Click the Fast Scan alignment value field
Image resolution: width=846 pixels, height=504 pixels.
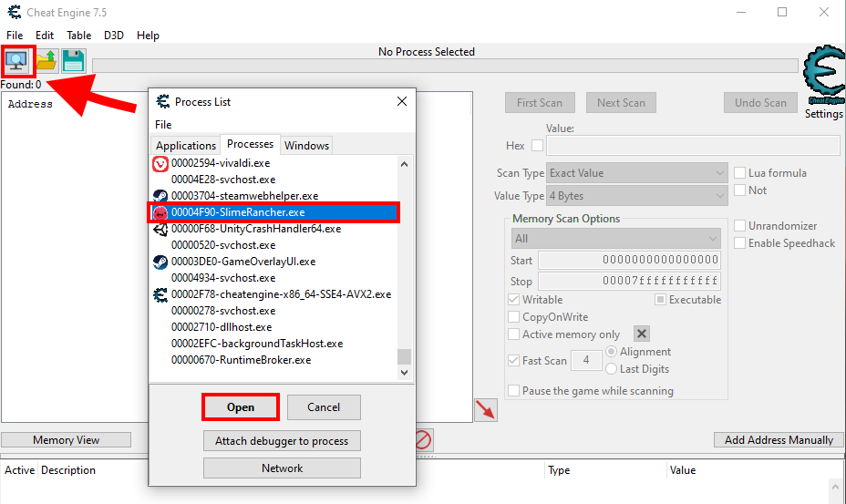[586, 360]
